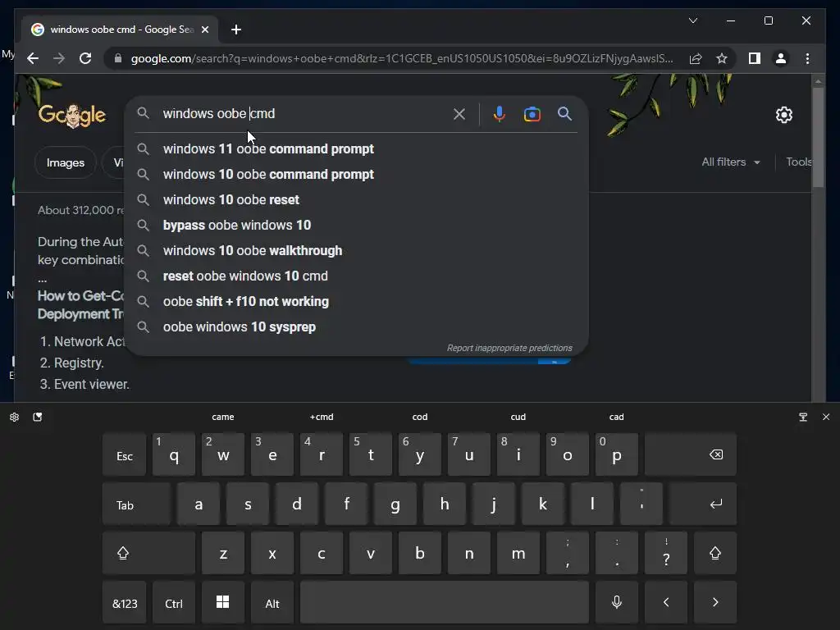Screen dimensions: 840x630
Task: Open the tab search dropdown arrow
Action: (692, 21)
